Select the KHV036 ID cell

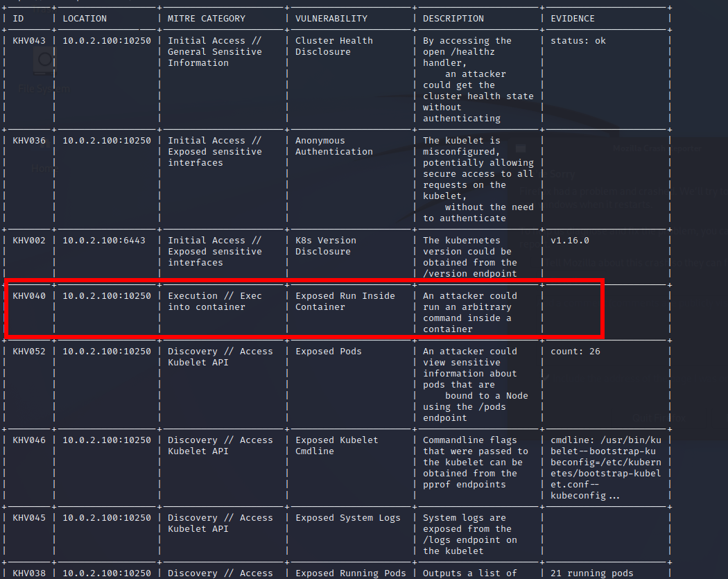(29, 141)
